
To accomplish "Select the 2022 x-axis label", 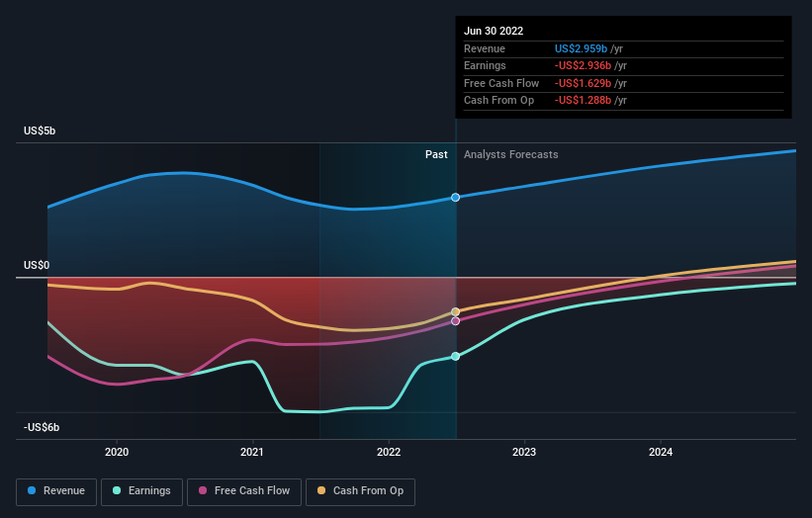I will coord(389,452).
